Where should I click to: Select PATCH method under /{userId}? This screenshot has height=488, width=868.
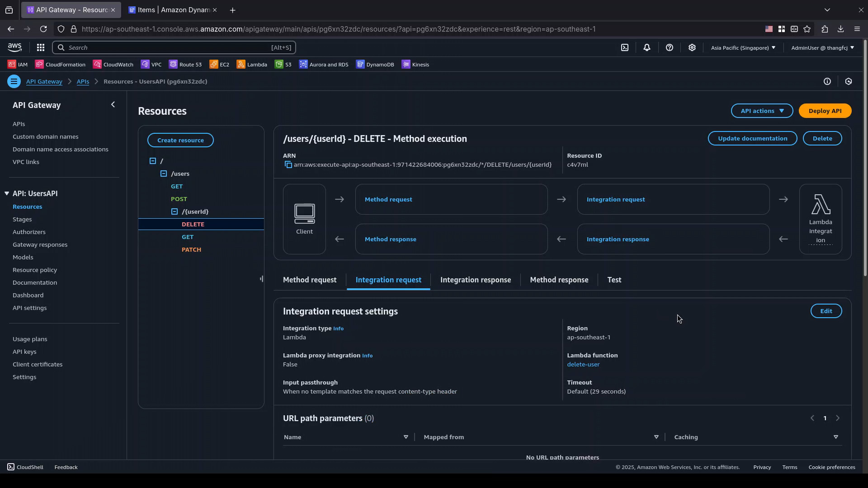tap(191, 249)
